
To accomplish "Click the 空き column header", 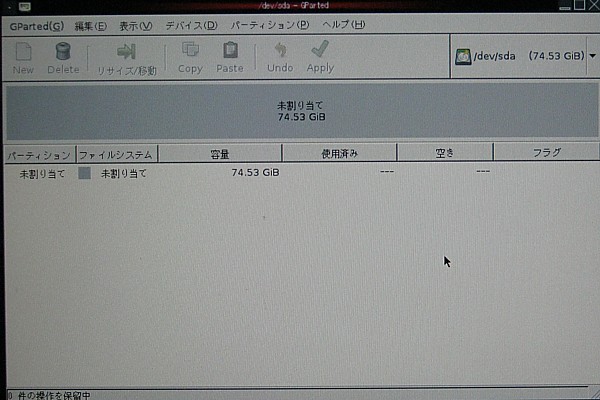I will 445,153.
